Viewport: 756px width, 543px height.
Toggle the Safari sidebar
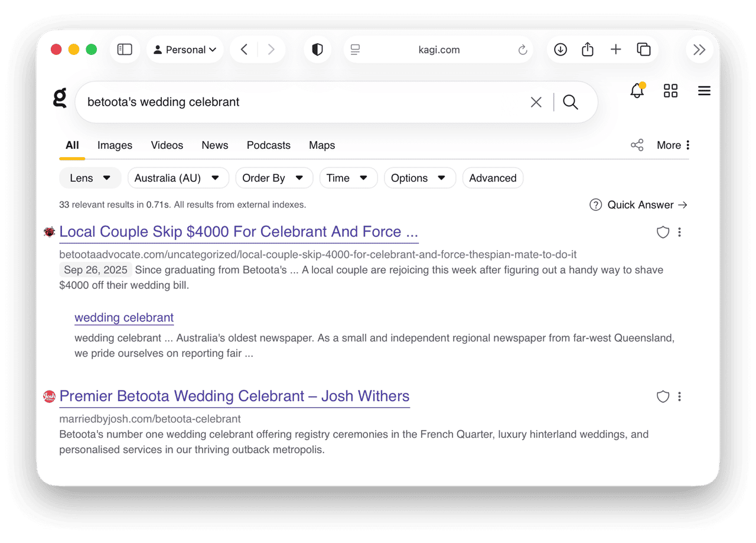click(x=125, y=50)
